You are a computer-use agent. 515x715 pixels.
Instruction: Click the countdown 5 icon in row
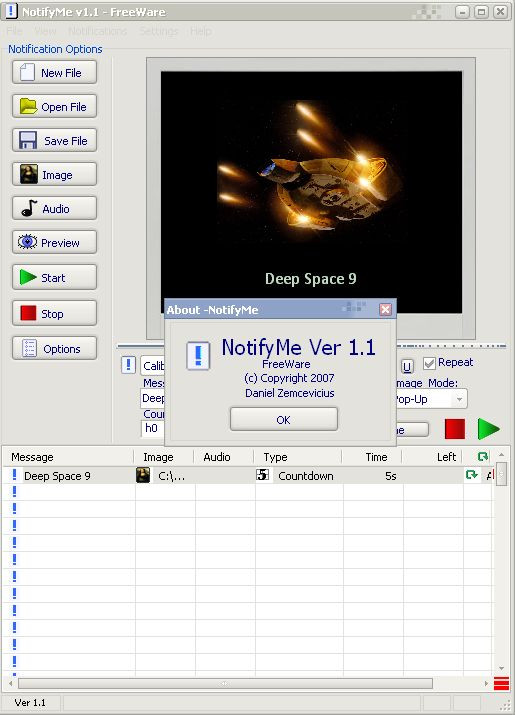(262, 475)
